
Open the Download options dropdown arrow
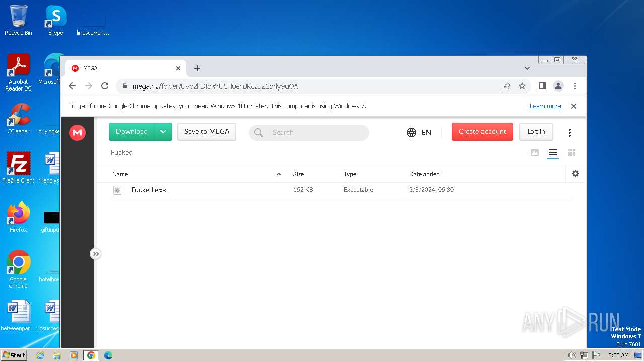coord(163,132)
